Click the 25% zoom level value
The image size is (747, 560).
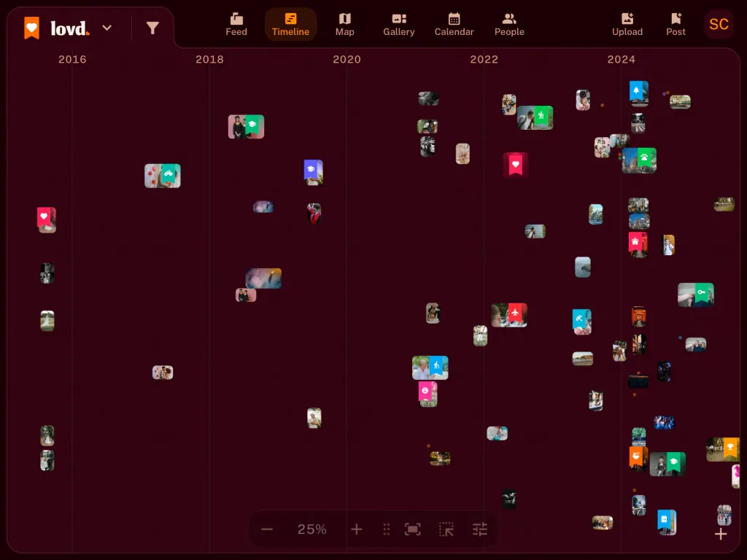[x=312, y=529]
